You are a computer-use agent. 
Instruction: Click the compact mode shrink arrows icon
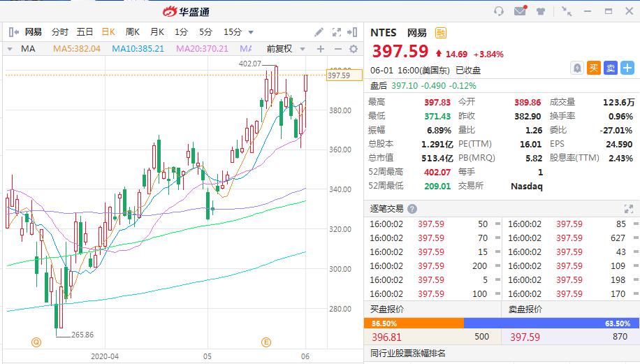pos(567,11)
